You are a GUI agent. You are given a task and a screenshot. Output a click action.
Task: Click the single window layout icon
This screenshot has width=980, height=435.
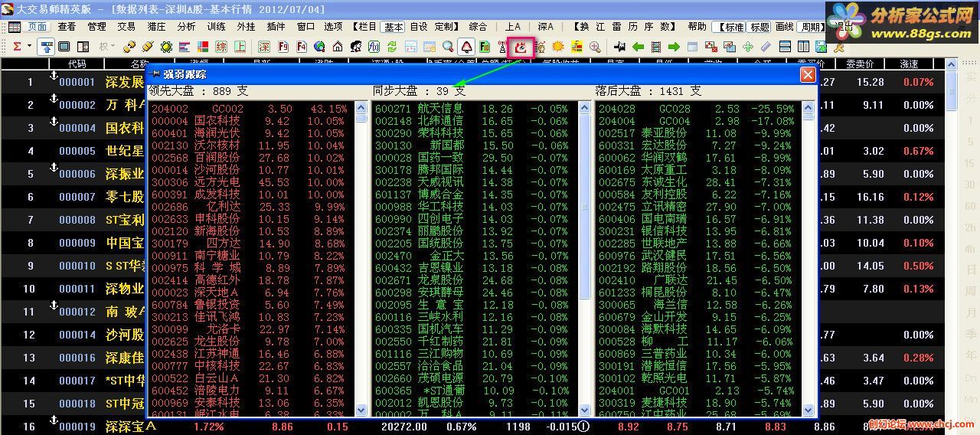64,47
